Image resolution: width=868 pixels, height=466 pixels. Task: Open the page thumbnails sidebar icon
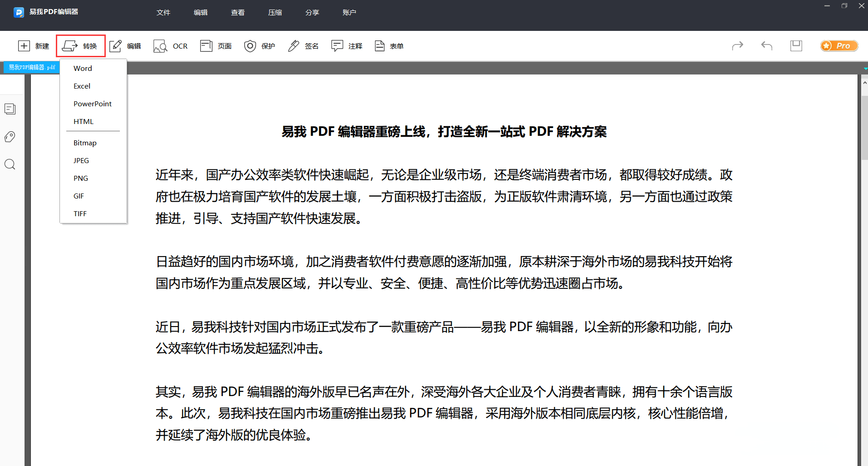point(10,109)
